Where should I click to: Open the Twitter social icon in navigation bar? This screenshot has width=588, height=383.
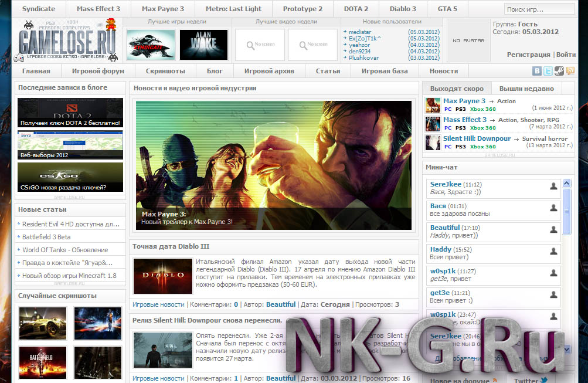[548, 71]
